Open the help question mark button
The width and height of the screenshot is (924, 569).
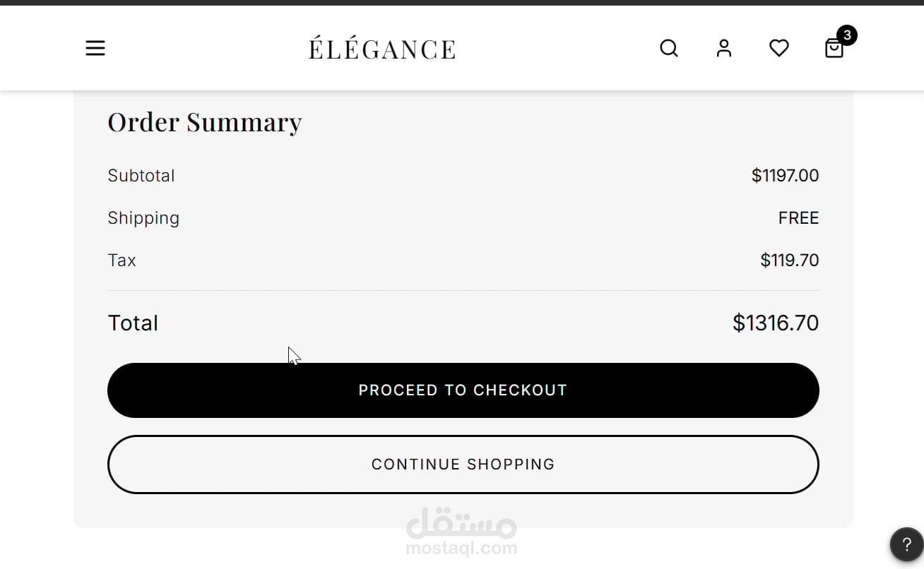(906, 545)
